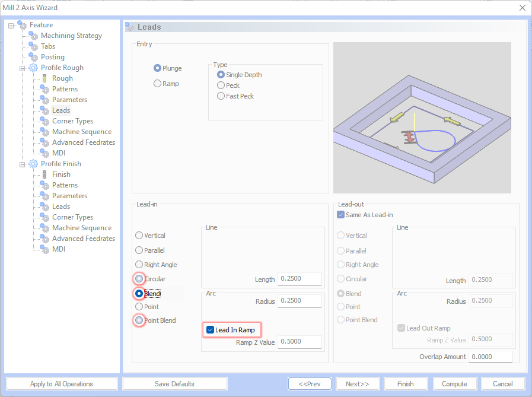Select the Plunge entry radio button
Screen dimensions: 532x397
[157, 68]
